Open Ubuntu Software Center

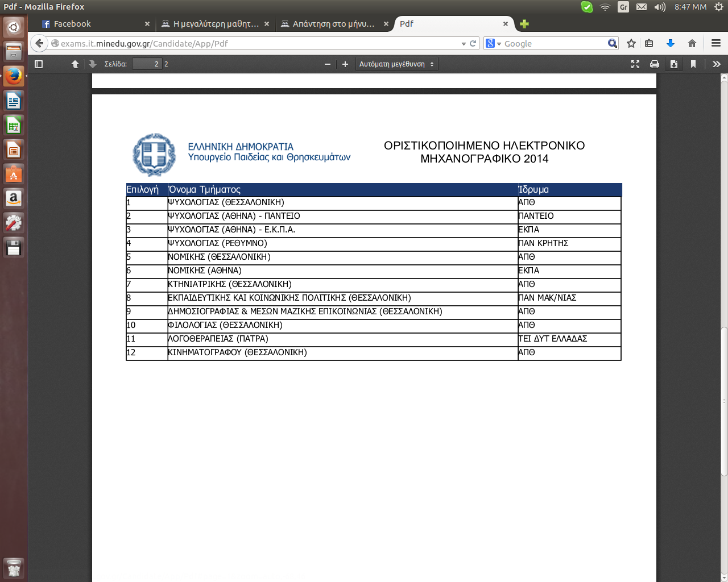coord(14,174)
